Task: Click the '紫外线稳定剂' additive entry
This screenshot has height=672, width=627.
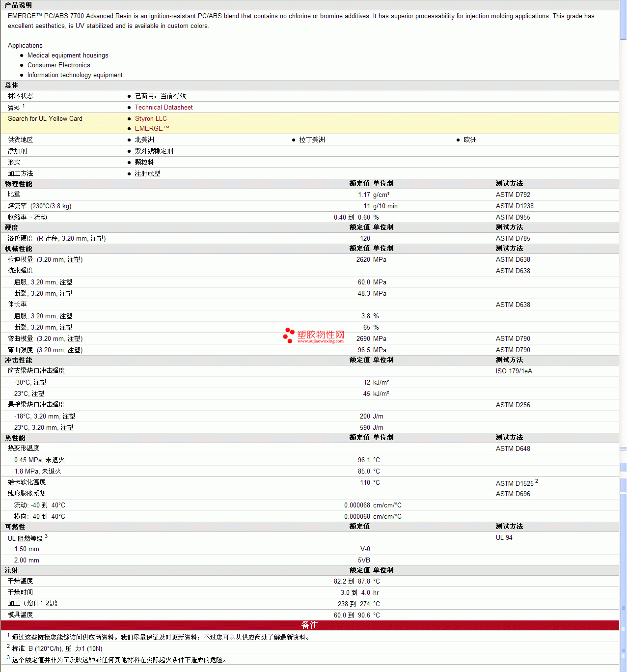Action: click(x=154, y=151)
